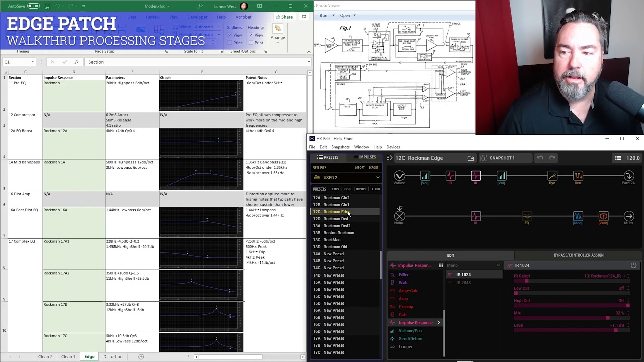Open the USER 2 setlist dropdown

point(346,177)
